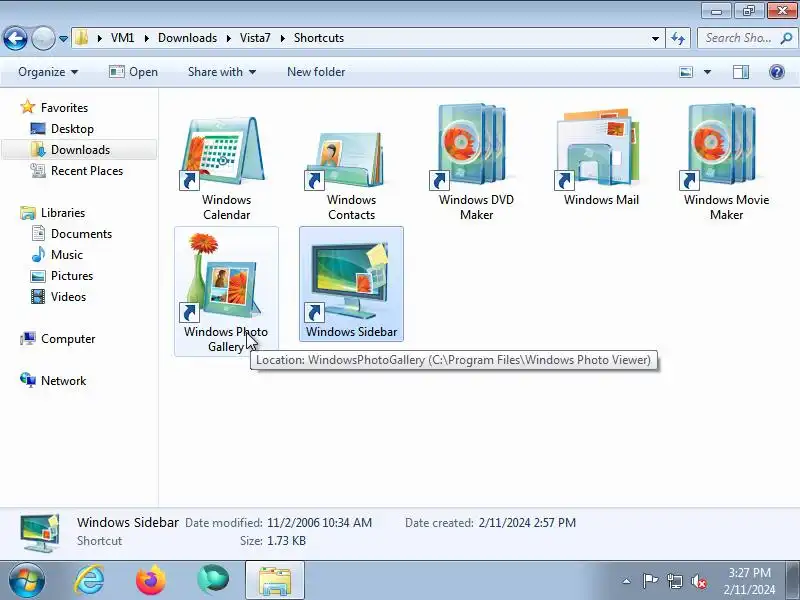
Task: Click Vista7 in the address path
Action: pyautogui.click(x=255, y=38)
